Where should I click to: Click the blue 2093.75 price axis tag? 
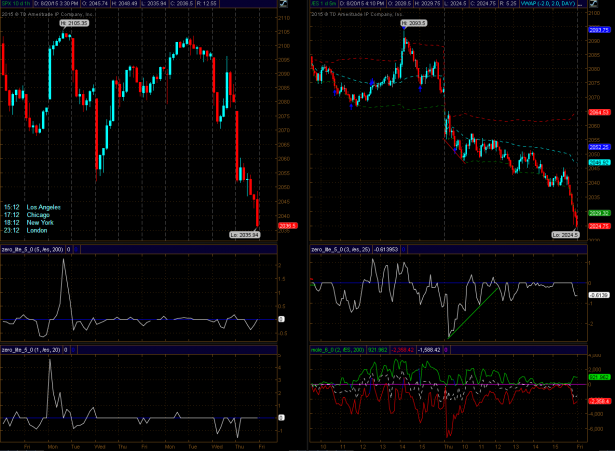pos(599,31)
